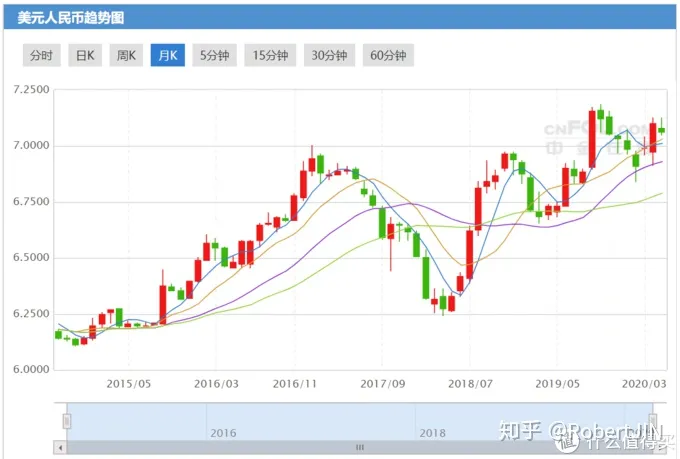Click the 6.2500 price axis label
This screenshot has height=459, width=680.
click(x=31, y=314)
